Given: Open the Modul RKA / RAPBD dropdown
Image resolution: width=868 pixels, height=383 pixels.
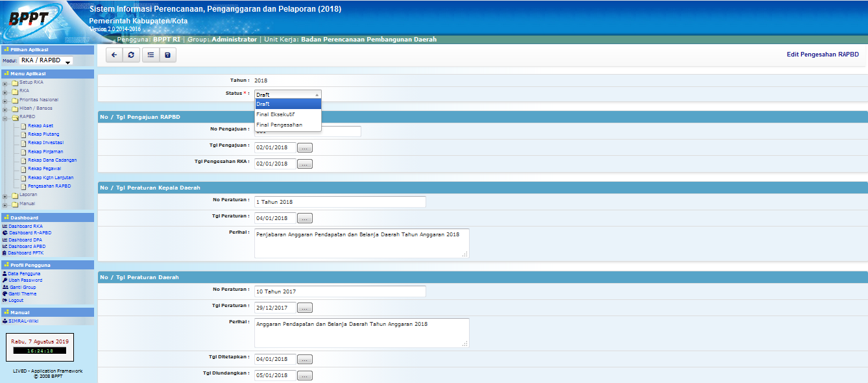Looking at the screenshot, I should click(46, 61).
